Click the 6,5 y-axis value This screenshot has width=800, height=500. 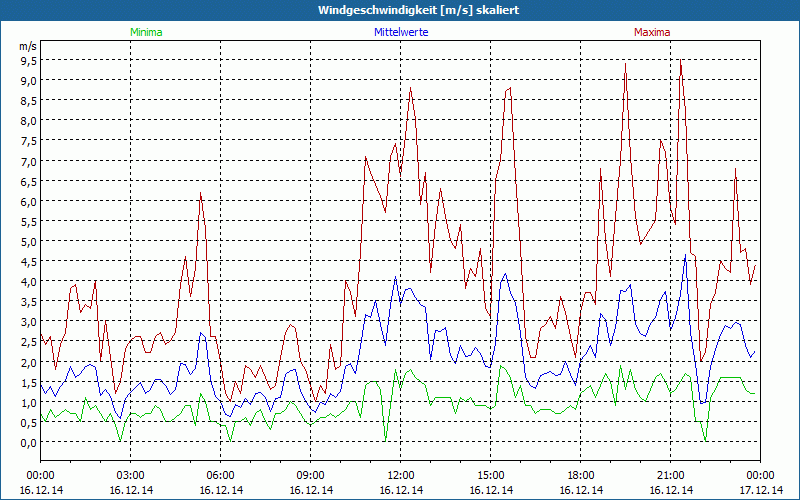[29, 181]
